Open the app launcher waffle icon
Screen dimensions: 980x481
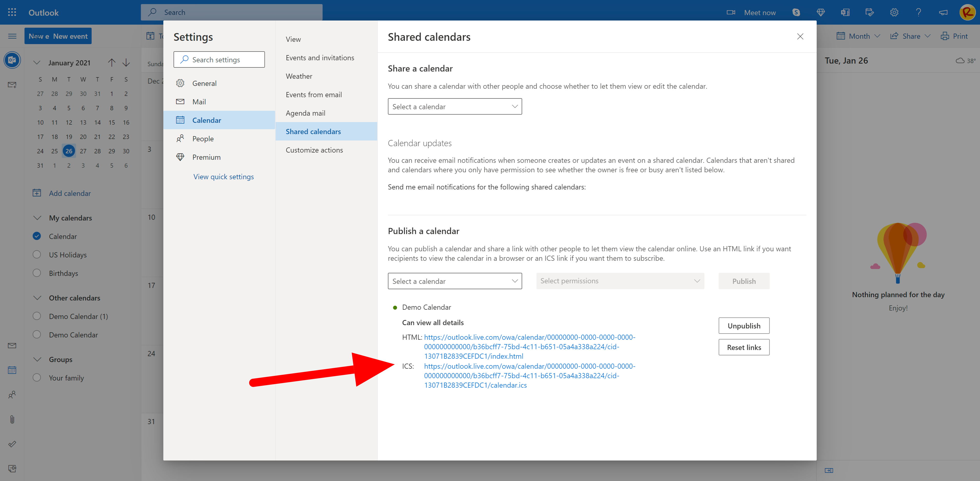click(12, 12)
